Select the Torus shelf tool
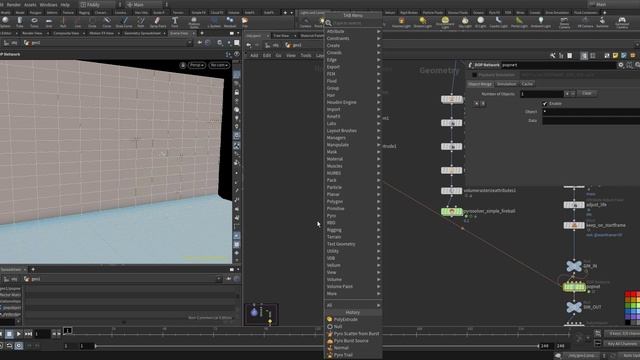 [34, 22]
